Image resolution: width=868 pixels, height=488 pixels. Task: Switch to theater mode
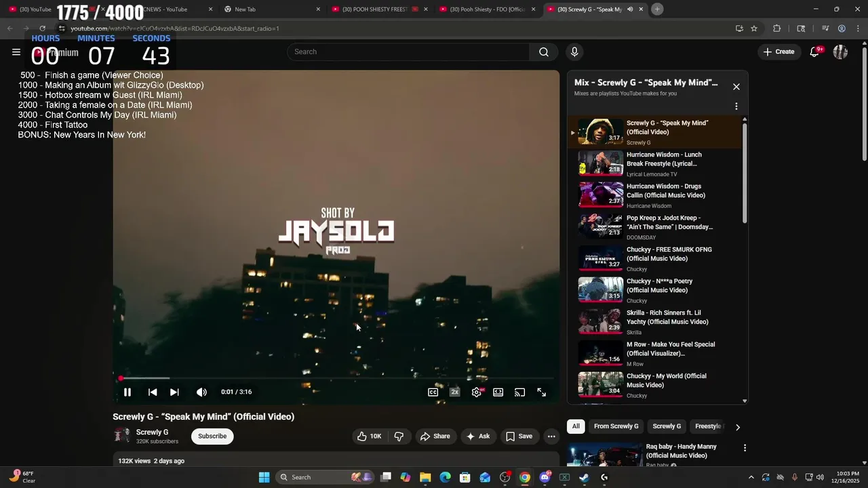coord(498,392)
